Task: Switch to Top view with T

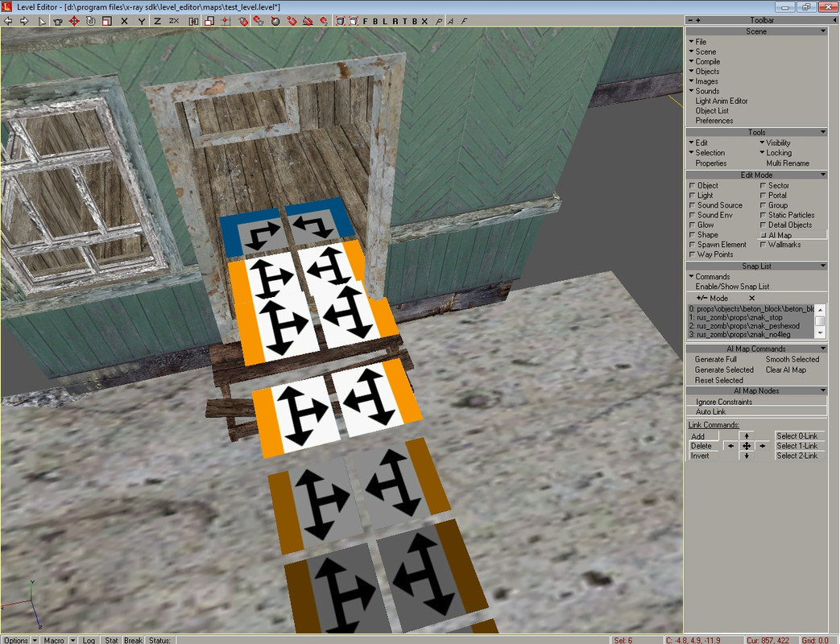Action: pos(404,21)
